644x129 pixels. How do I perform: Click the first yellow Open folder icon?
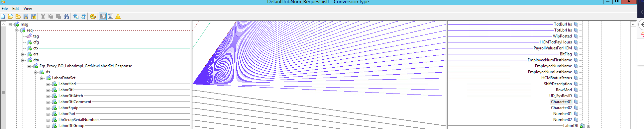(11, 16)
